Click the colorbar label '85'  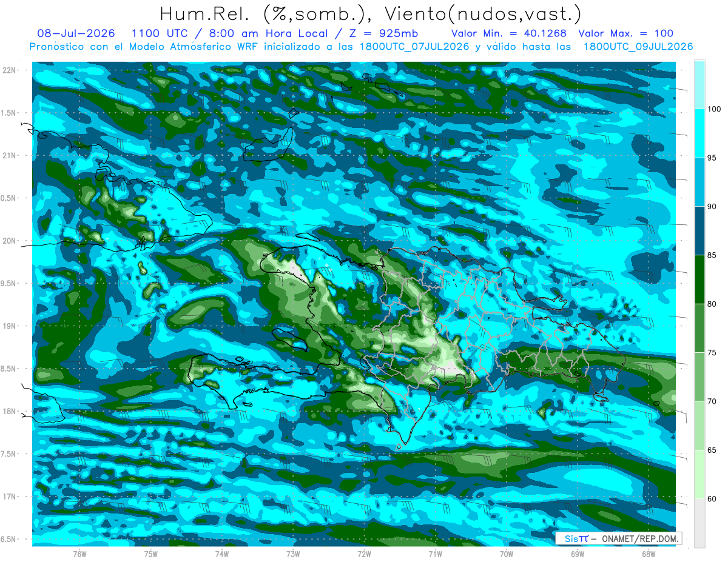[713, 255]
